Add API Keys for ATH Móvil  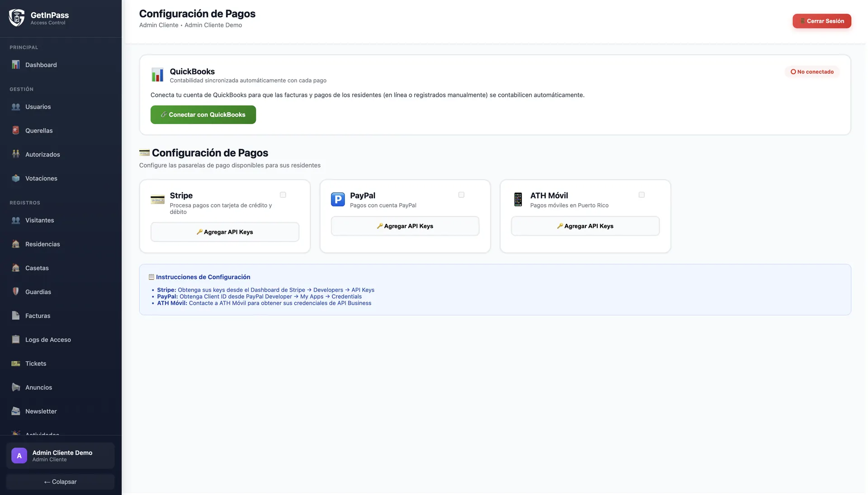[x=585, y=226]
